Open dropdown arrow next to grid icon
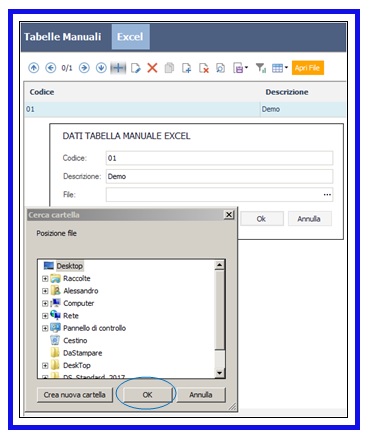 click(286, 68)
